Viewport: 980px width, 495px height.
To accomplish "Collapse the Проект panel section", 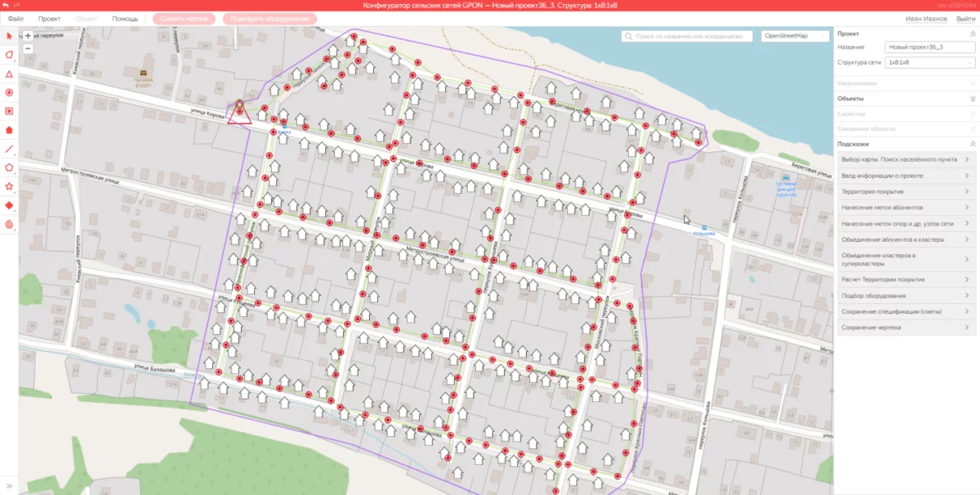I will point(972,33).
